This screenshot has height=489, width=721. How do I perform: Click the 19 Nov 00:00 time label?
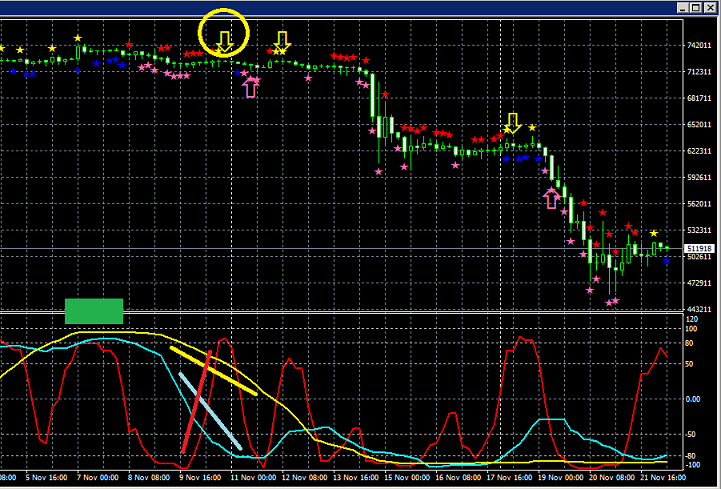tap(561, 477)
